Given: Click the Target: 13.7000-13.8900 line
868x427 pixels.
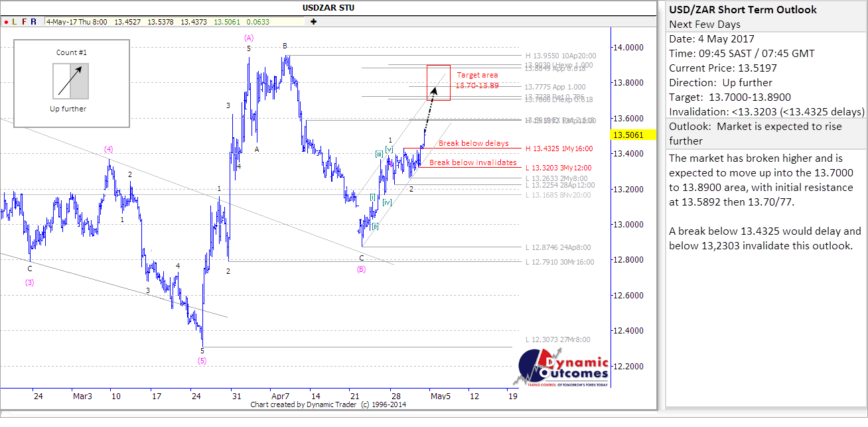Looking at the screenshot, I should pos(730,97).
